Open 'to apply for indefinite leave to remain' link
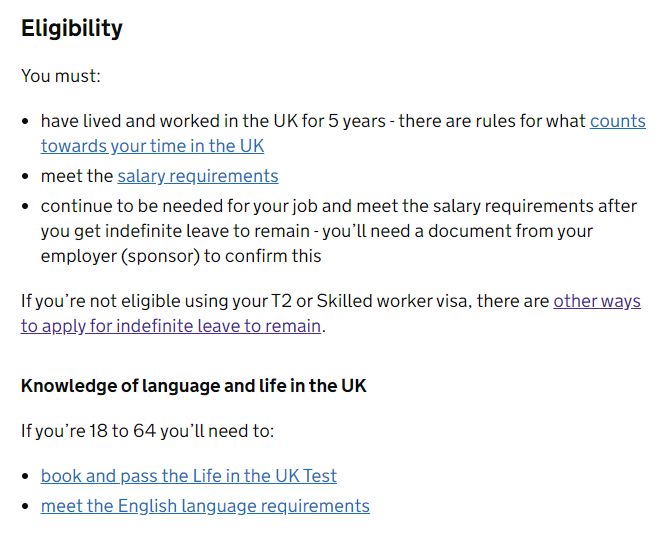The height and width of the screenshot is (537, 662). [171, 326]
